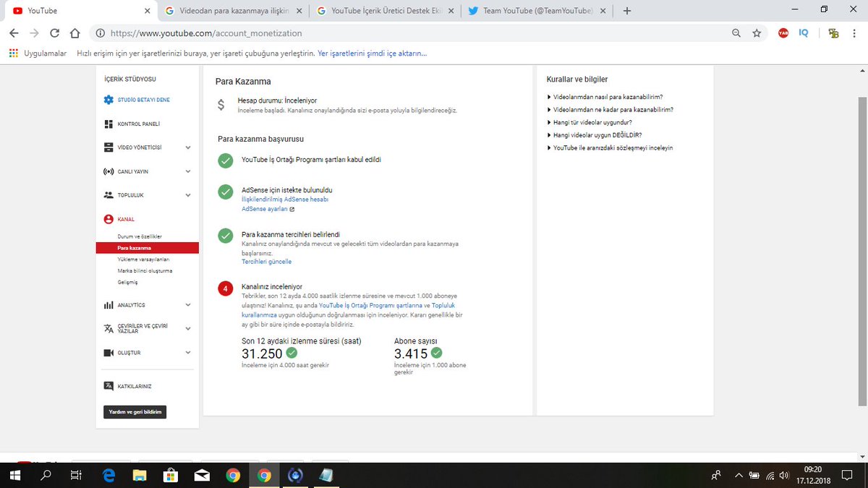Click the taskbar search icon
Screen dimensions: 868x488
(46, 475)
